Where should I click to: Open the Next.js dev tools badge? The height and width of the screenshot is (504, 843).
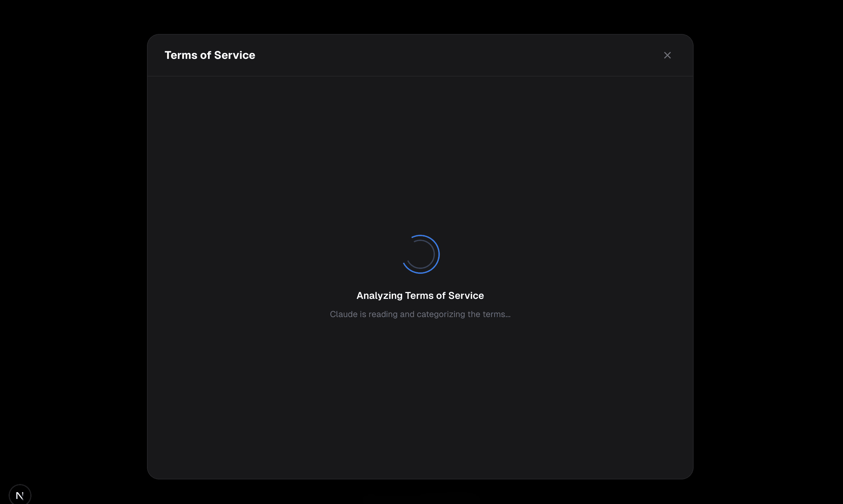(20, 495)
